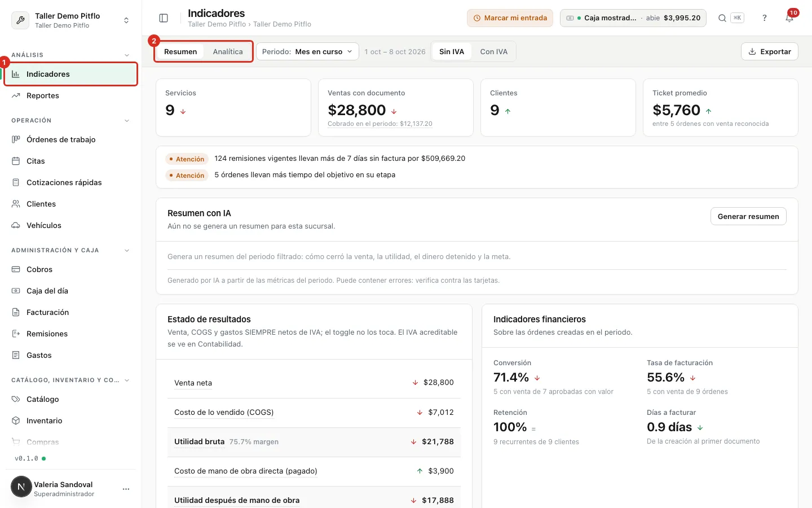Click the help question mark icon

[765, 18]
